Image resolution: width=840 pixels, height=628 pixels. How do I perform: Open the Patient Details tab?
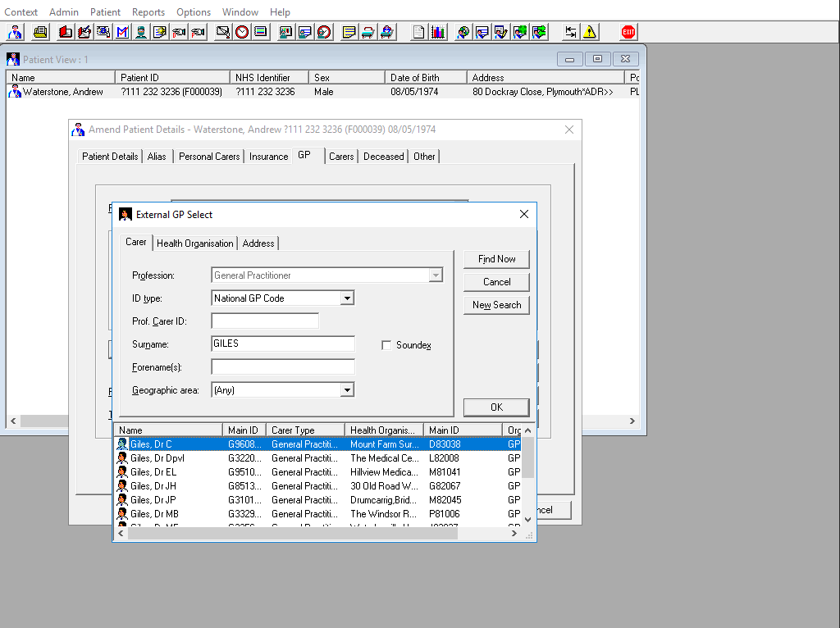[110, 157]
